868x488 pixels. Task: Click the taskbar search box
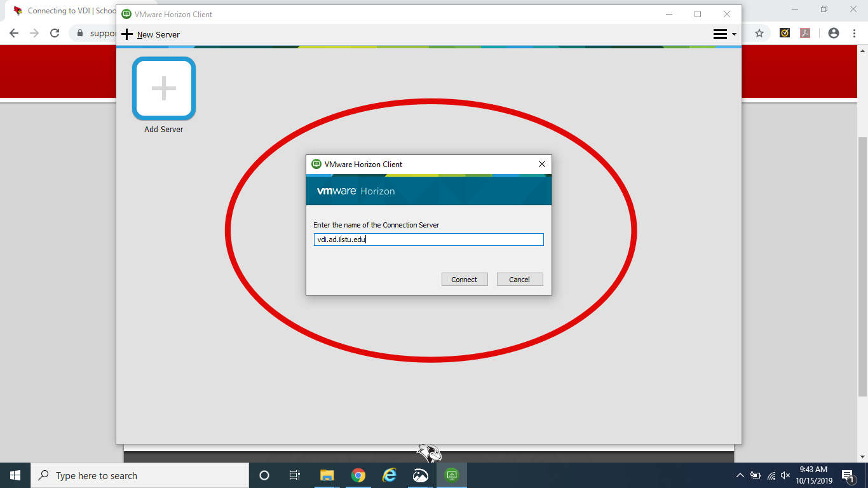[140, 475]
